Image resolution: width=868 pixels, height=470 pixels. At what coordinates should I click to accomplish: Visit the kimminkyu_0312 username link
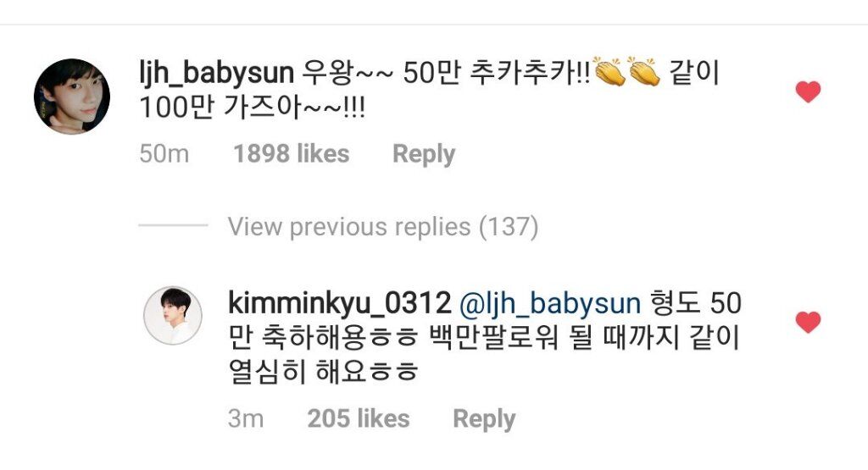pyautogui.click(x=339, y=303)
